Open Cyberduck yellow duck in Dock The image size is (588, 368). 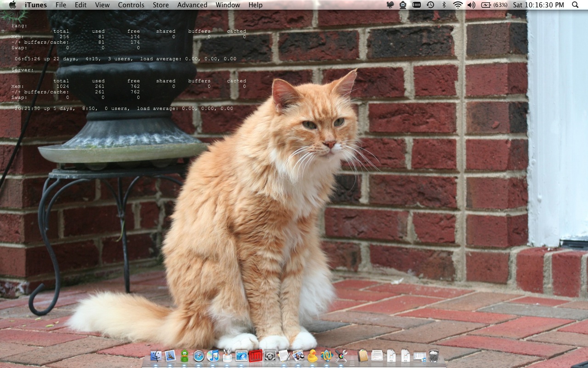tap(312, 355)
